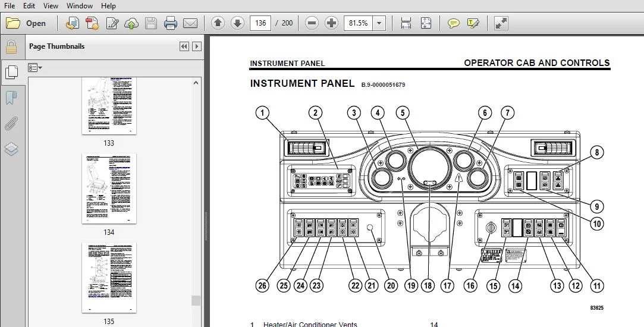Click the Print icon
Viewport: 644px width, 327px height.
[x=171, y=23]
